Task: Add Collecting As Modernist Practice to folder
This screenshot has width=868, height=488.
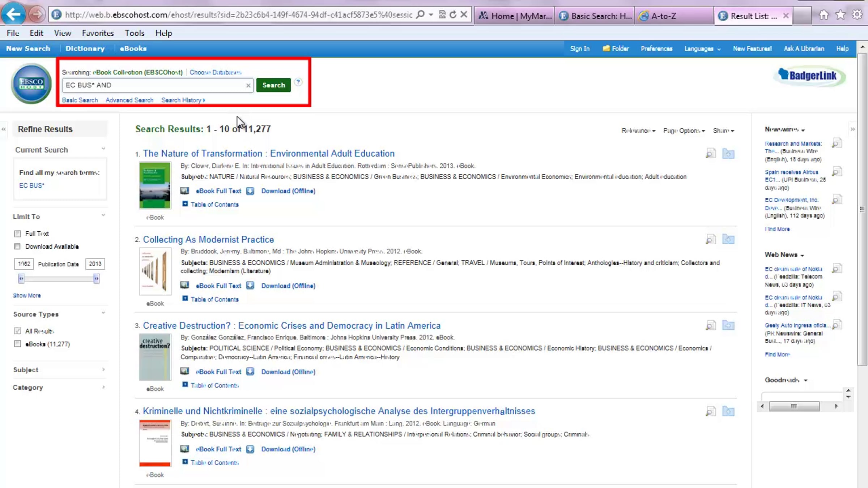Action: (x=728, y=239)
